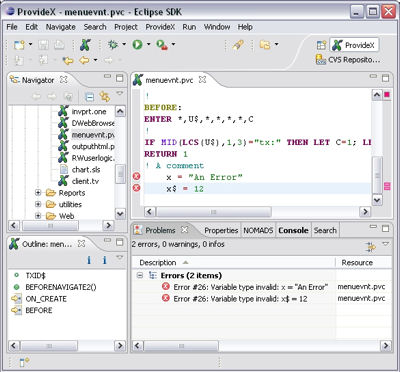Click the Open Perspective icon

tap(322, 45)
